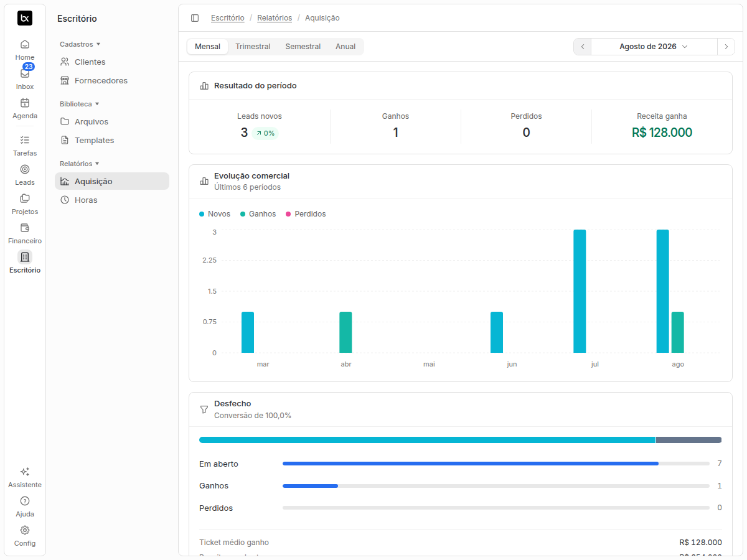
Task: Click the Em aberto progress bar
Action: pyautogui.click(x=496, y=464)
